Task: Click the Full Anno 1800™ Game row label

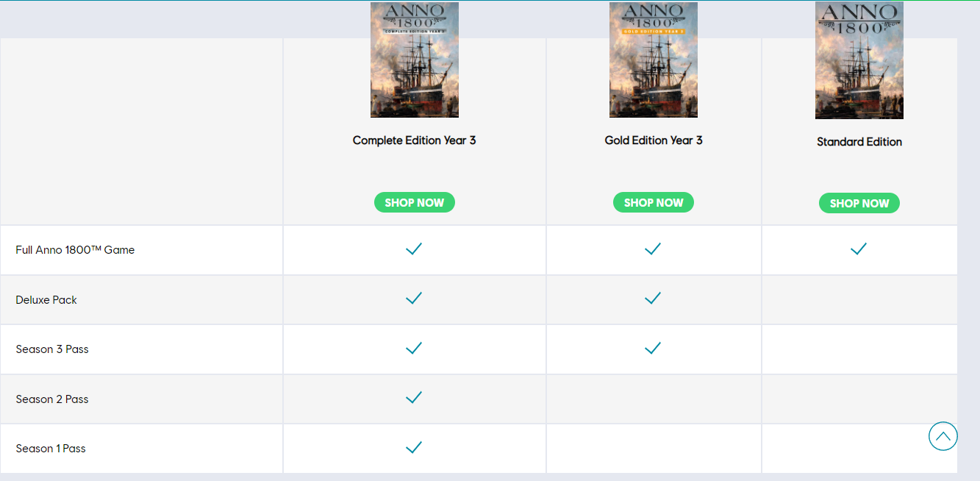Action: coord(75,250)
